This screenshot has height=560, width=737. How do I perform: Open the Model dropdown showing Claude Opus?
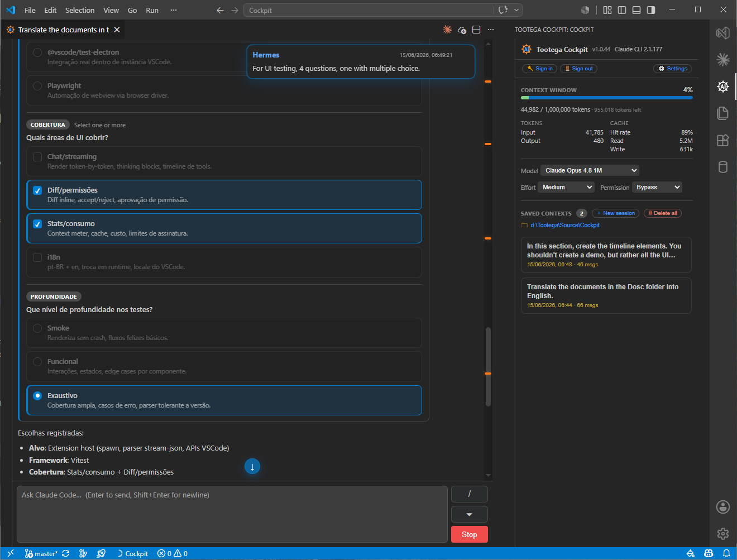[x=590, y=170]
